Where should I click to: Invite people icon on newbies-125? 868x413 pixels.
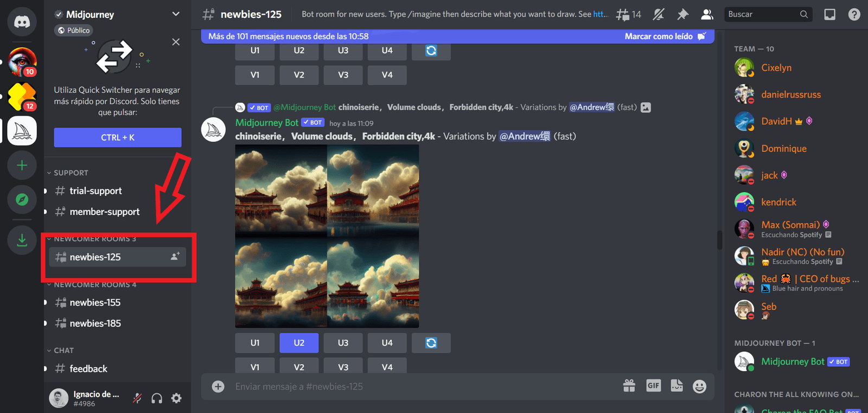pos(175,256)
